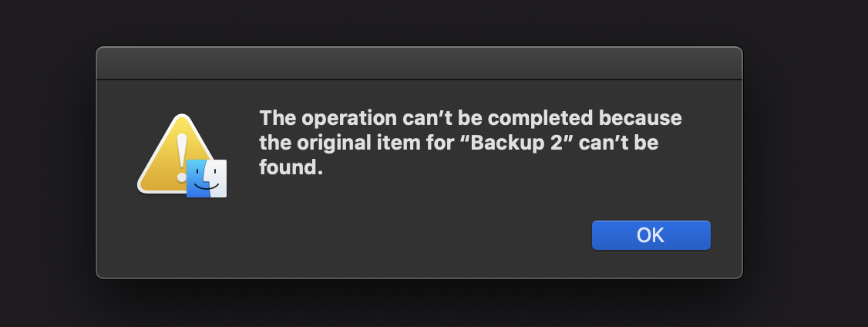Click the word "operation" in error text
The height and width of the screenshot is (327, 868).
349,119
